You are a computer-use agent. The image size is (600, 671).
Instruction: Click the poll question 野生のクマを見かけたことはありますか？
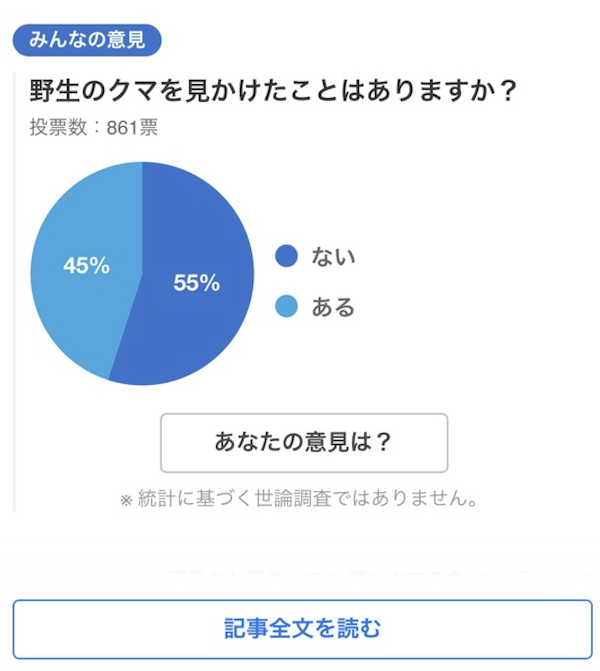coord(273,91)
